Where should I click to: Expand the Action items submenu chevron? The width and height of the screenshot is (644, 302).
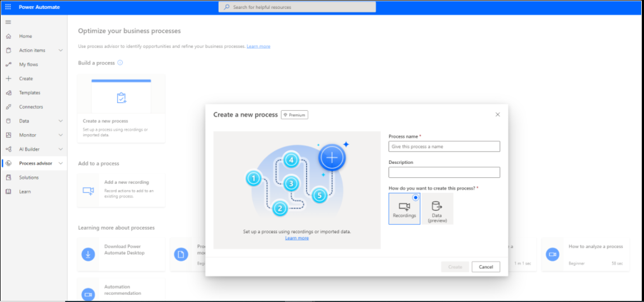61,51
